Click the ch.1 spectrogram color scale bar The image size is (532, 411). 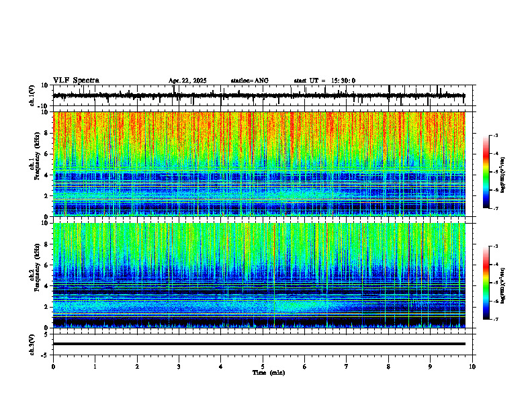coord(486,172)
